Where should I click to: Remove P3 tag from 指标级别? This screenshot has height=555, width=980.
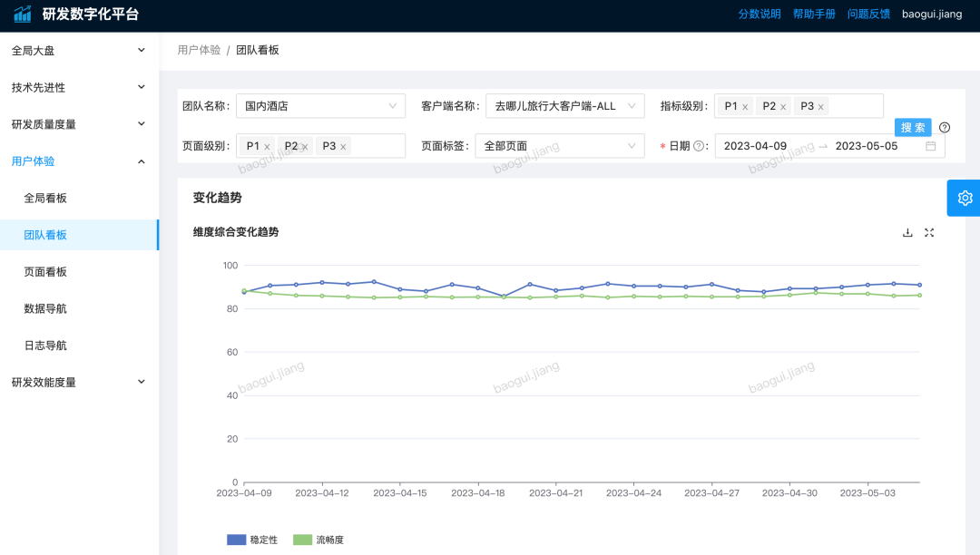pyautogui.click(x=821, y=107)
